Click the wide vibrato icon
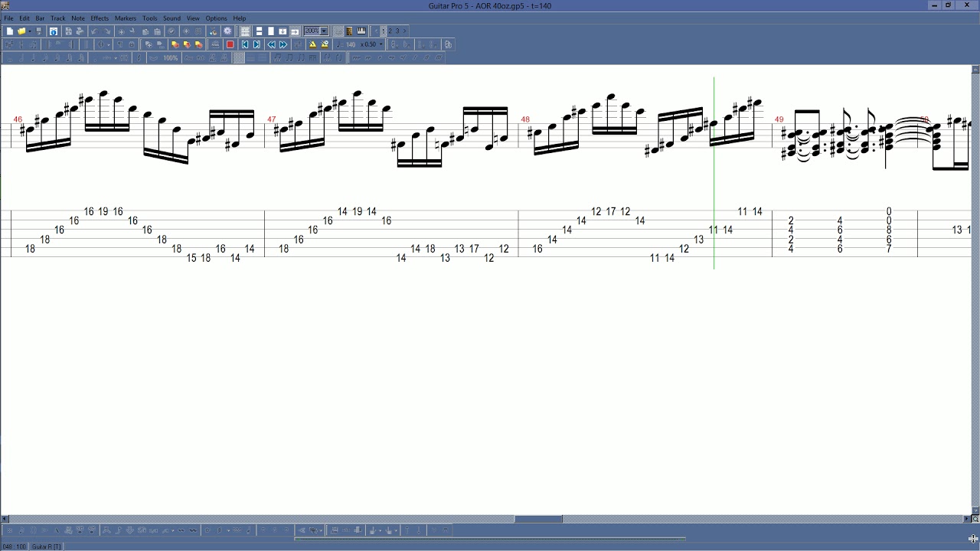This screenshot has height=551, width=980. [193, 530]
